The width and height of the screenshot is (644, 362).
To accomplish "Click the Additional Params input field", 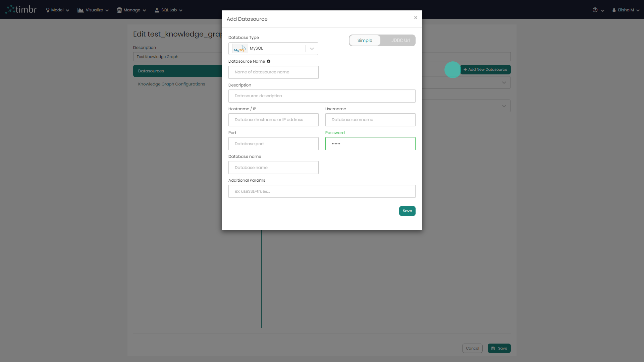I will pos(322,191).
